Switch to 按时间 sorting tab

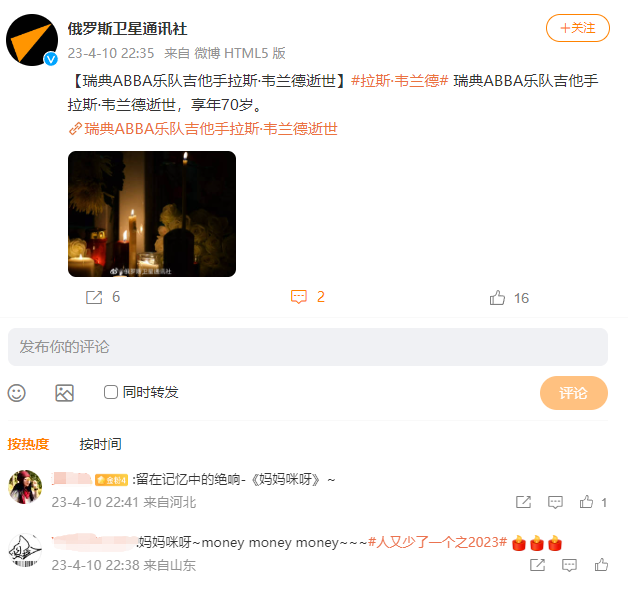click(x=101, y=444)
